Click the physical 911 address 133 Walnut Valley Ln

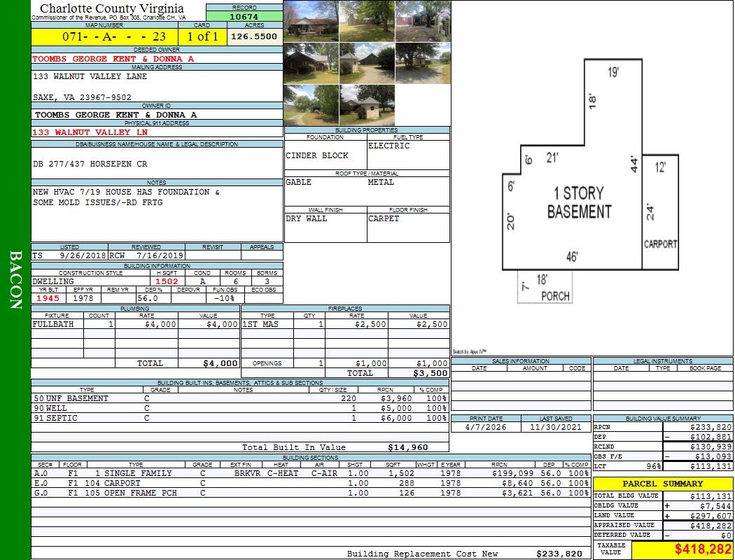90,132
